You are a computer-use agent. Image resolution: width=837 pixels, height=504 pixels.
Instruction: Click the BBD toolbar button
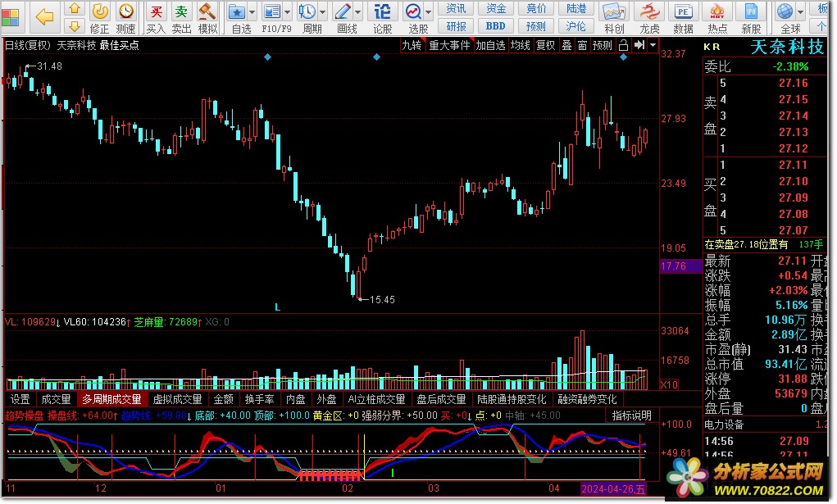496,26
